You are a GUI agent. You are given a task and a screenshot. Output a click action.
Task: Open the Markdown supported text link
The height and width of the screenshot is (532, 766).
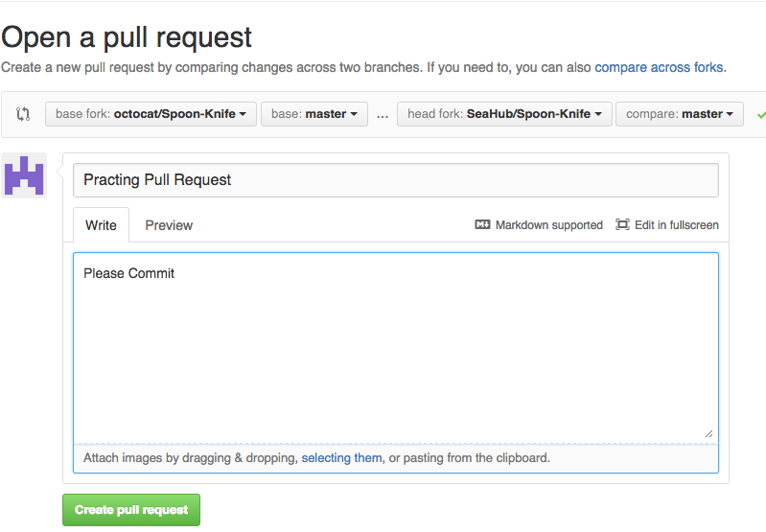548,225
